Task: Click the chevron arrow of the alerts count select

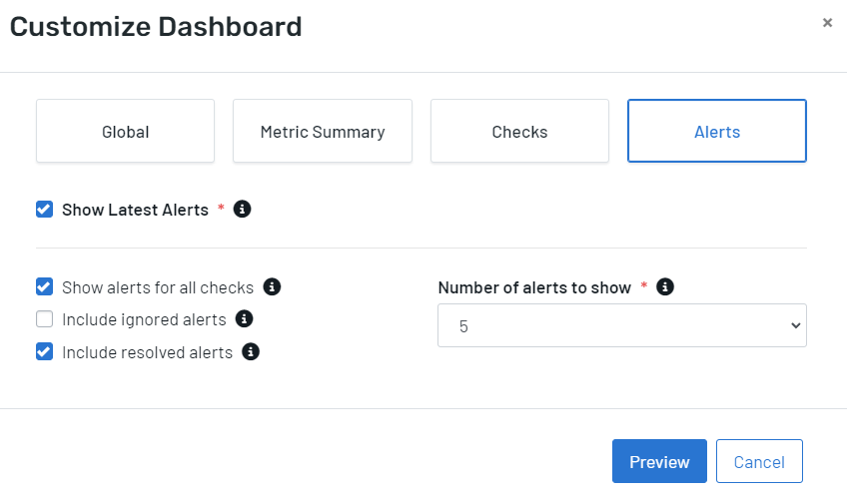Action: click(x=795, y=325)
